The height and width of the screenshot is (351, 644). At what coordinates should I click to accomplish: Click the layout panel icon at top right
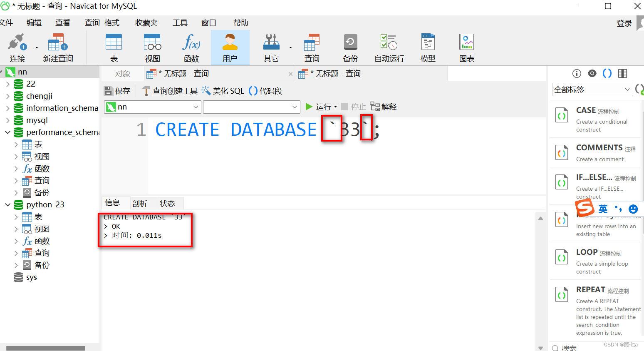click(623, 74)
